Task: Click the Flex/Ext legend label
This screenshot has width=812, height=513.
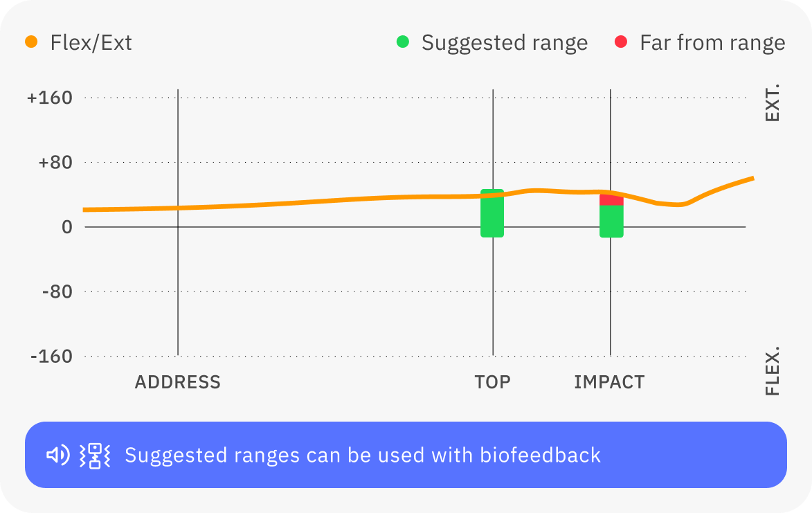Action: pos(91,43)
